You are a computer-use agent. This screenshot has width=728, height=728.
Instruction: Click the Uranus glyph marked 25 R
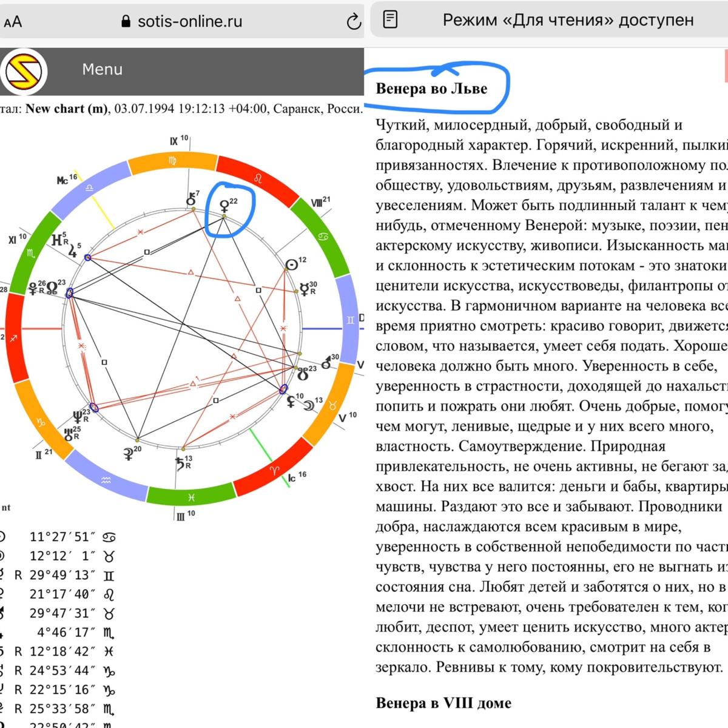[x=69, y=434]
